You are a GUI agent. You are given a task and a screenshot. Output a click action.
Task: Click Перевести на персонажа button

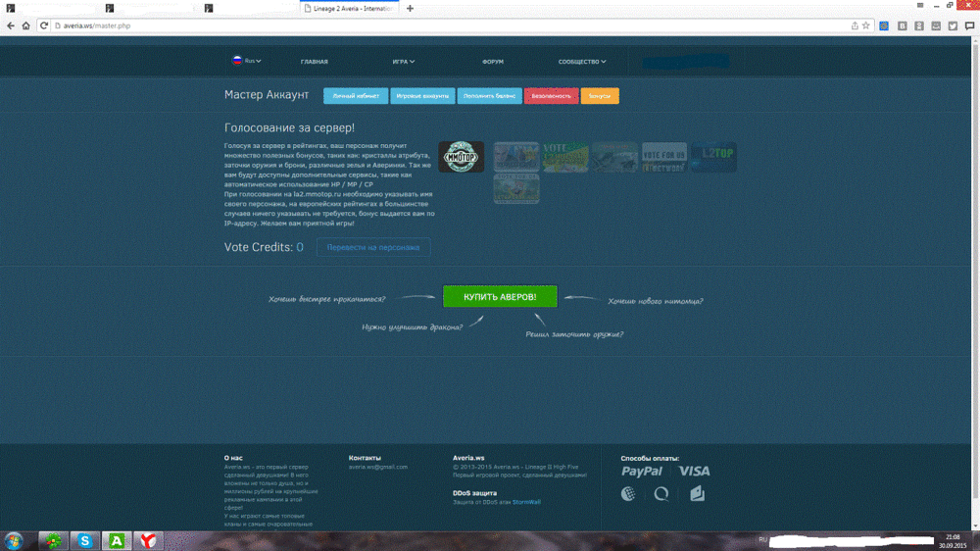373,247
